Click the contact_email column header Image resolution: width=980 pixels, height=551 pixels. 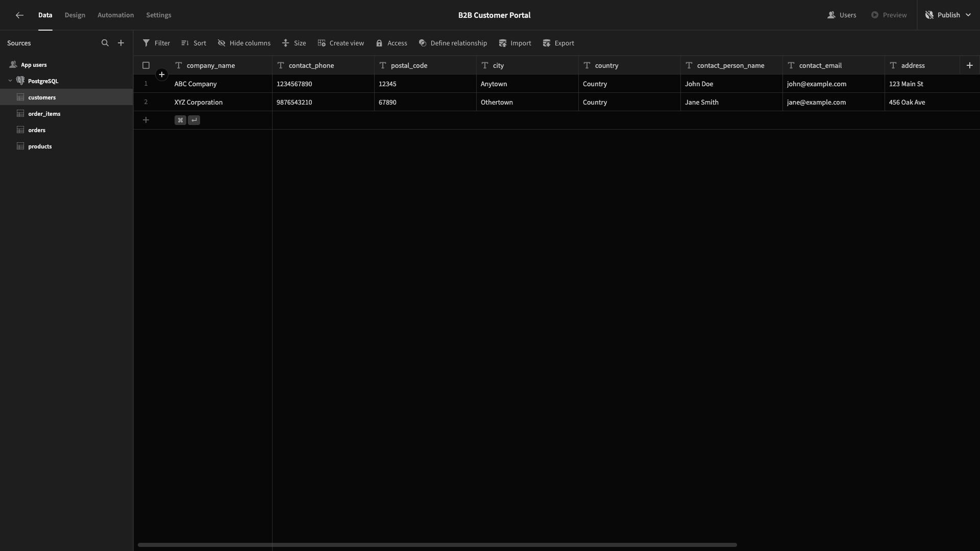[x=834, y=65]
